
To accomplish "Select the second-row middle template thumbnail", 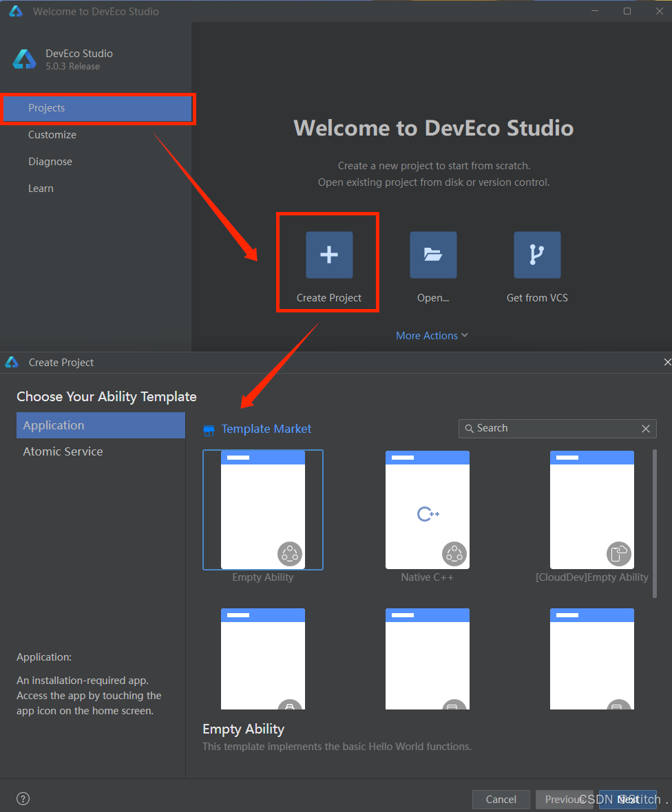I will (428, 659).
